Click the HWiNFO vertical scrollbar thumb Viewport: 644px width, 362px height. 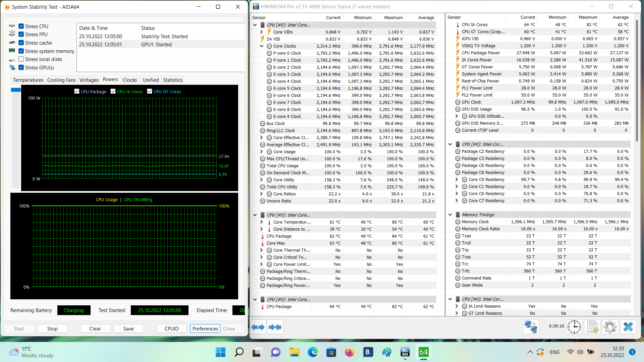point(637,80)
